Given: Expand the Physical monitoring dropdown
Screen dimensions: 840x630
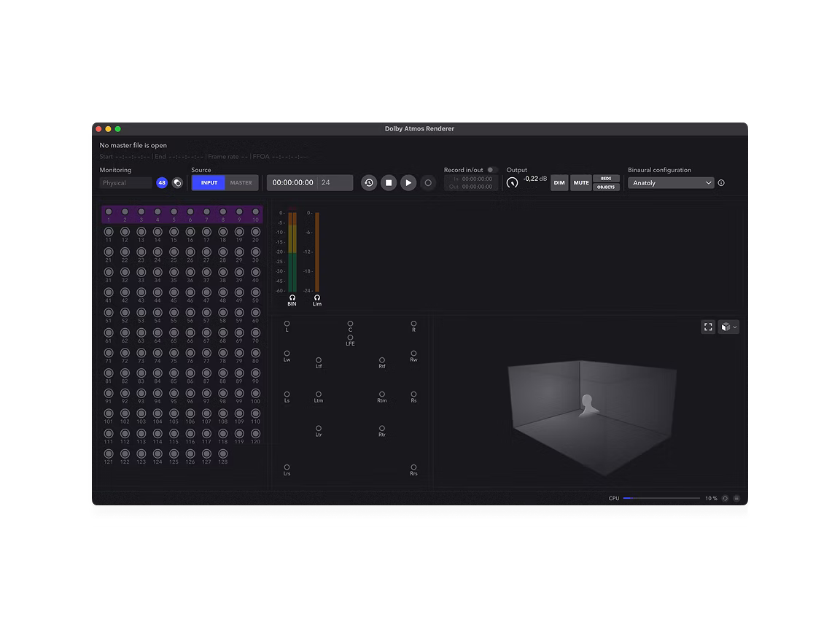Looking at the screenshot, I should coord(125,182).
